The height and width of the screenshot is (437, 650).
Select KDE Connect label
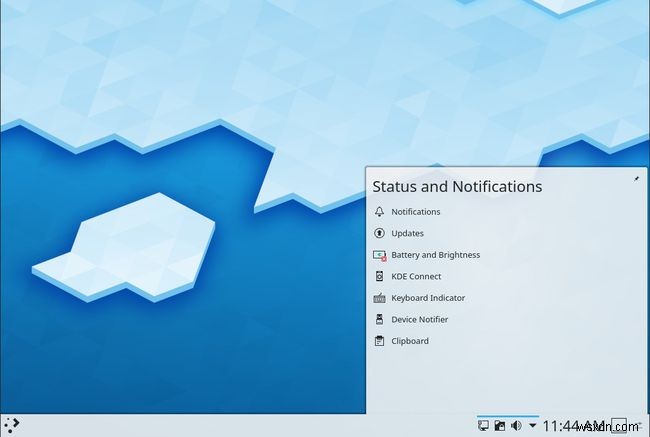pyautogui.click(x=416, y=277)
